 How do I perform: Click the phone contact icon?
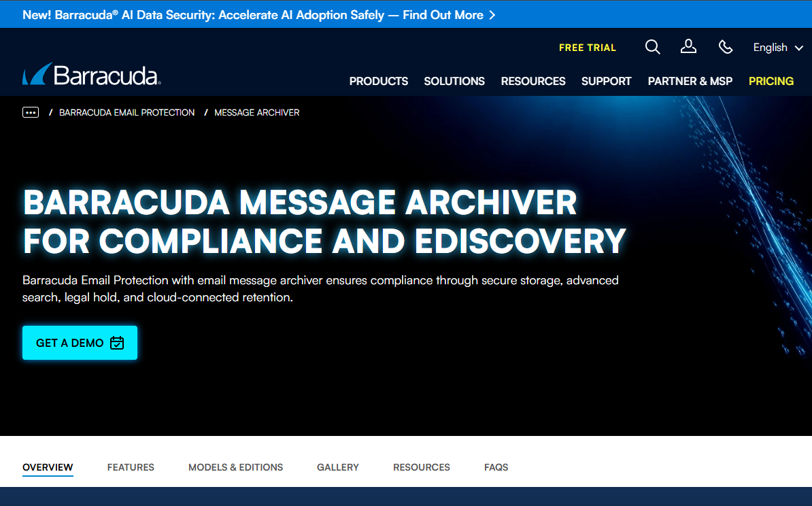click(x=726, y=47)
